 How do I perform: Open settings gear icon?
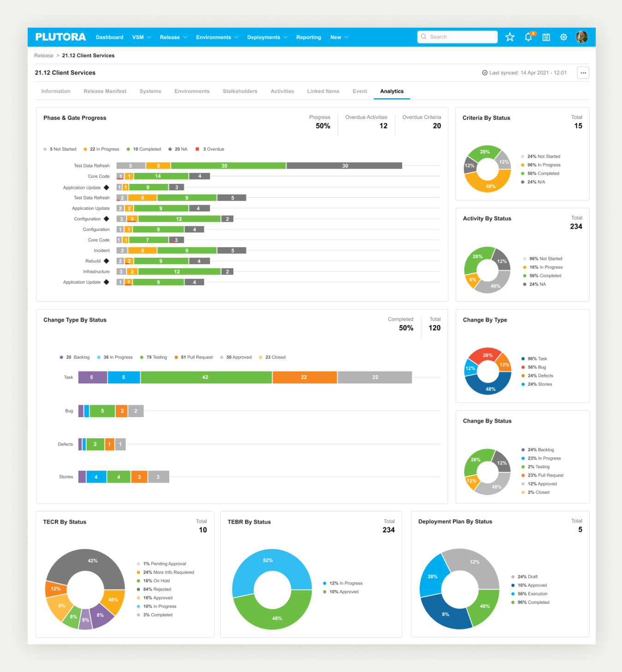(563, 37)
